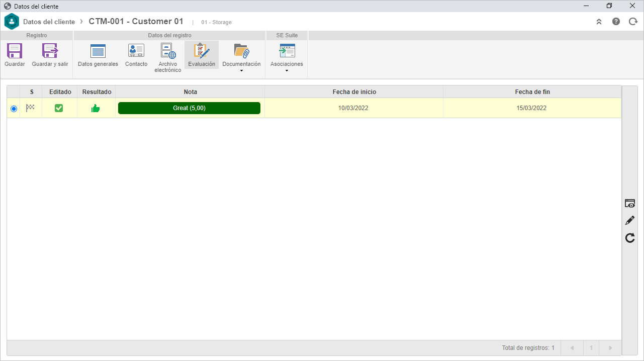Click the thumbs-up Resultado icon

(x=96, y=108)
